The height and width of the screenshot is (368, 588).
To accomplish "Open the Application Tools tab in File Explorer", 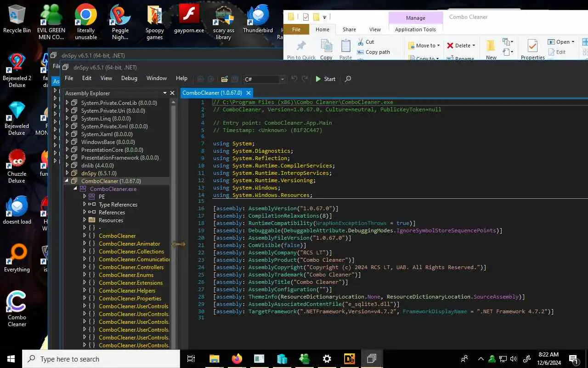I will coord(415,29).
